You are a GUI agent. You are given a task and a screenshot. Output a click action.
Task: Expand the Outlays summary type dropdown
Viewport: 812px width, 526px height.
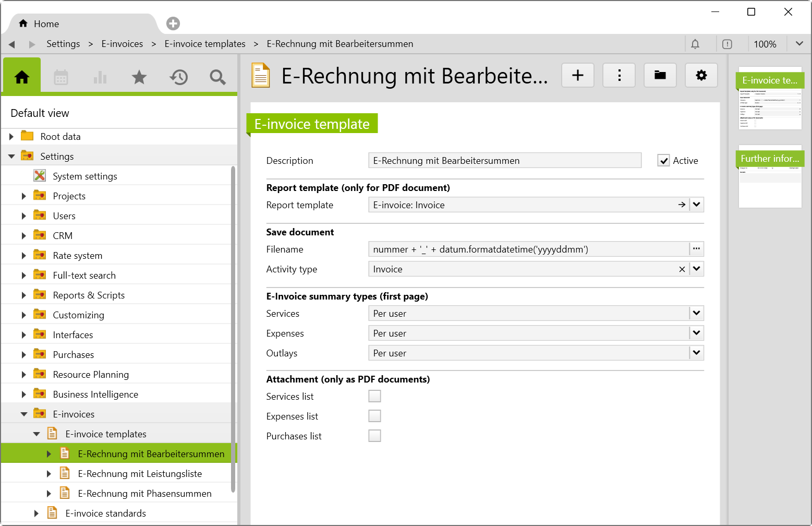click(697, 353)
